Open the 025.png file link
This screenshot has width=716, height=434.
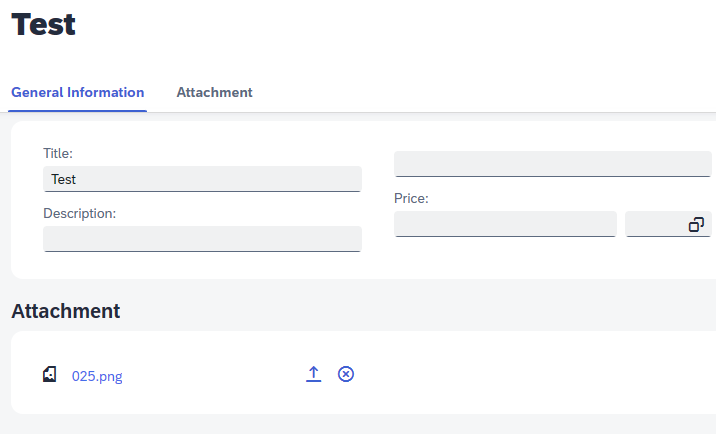97,376
